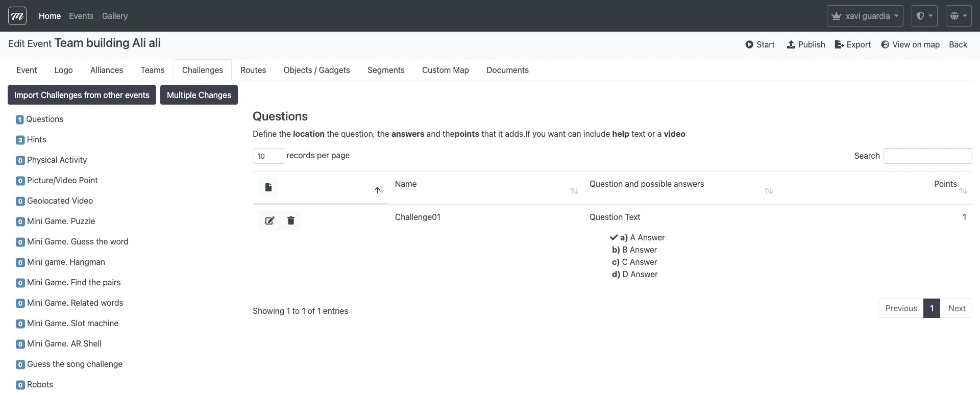
Task: Start the event
Action: pos(759,44)
